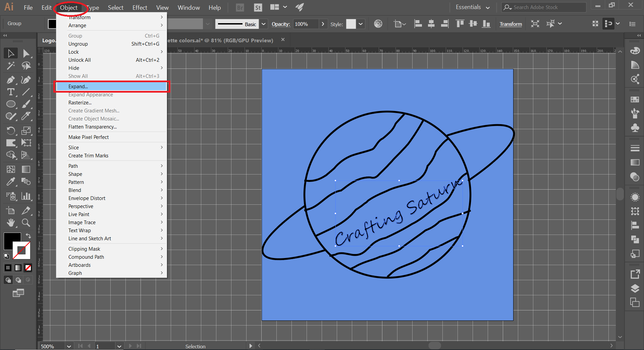Select the Paintbrush tool
This screenshot has height=350, width=644.
(x=26, y=104)
